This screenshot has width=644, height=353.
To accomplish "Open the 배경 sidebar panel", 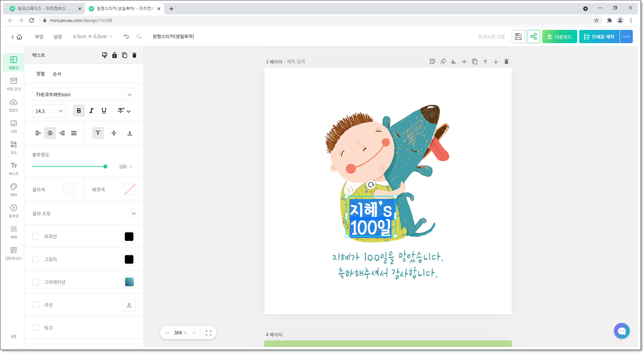I will click(x=14, y=231).
